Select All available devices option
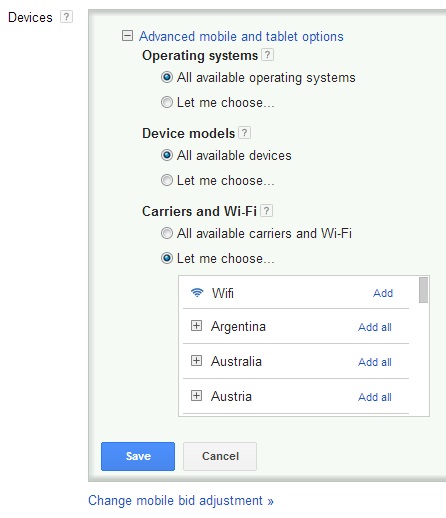Image resolution: width=446 pixels, height=518 pixels. pyautogui.click(x=167, y=155)
